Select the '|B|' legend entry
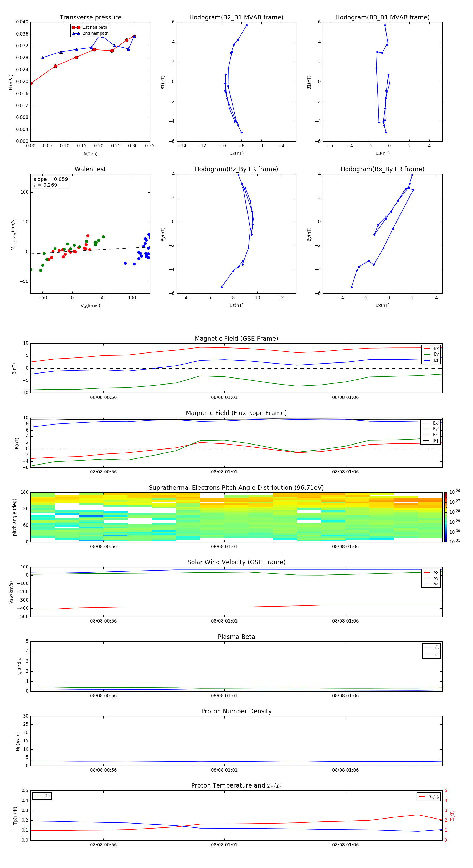This screenshot has width=473, height=868. pyautogui.click(x=431, y=441)
